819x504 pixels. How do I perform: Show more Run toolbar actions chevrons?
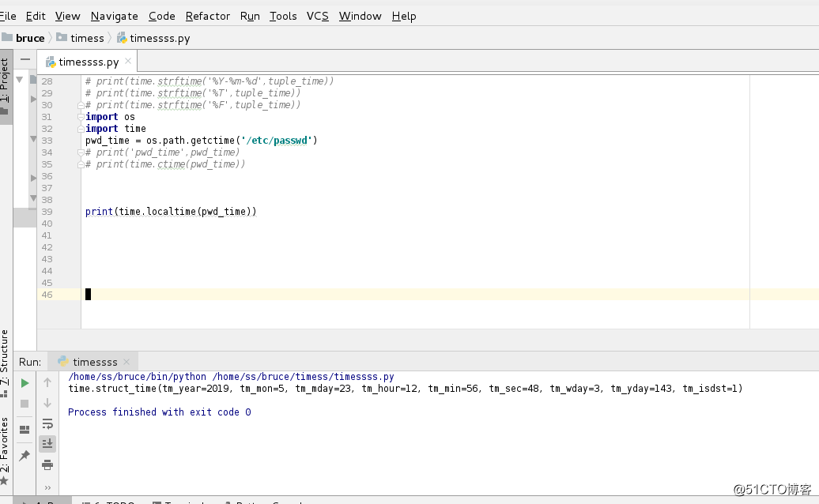[47, 488]
